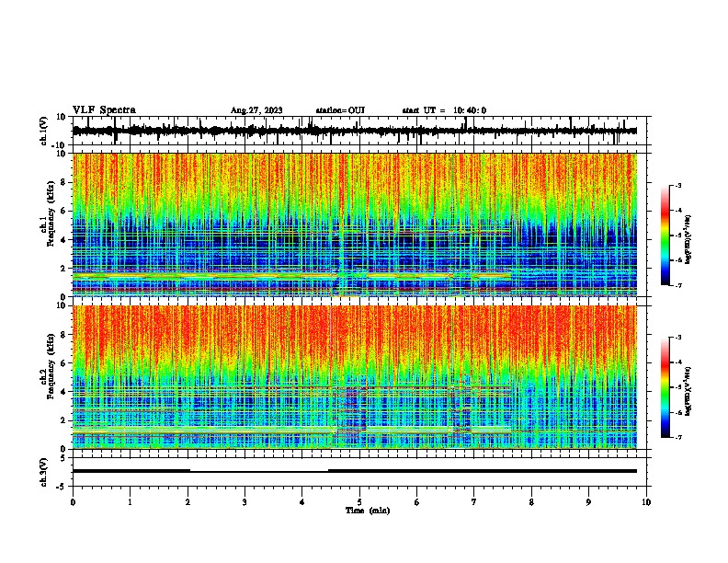This screenshot has height=563, width=728.
Task: Click the "-5" tick on ch.3(V) axis
Action: 62,487
